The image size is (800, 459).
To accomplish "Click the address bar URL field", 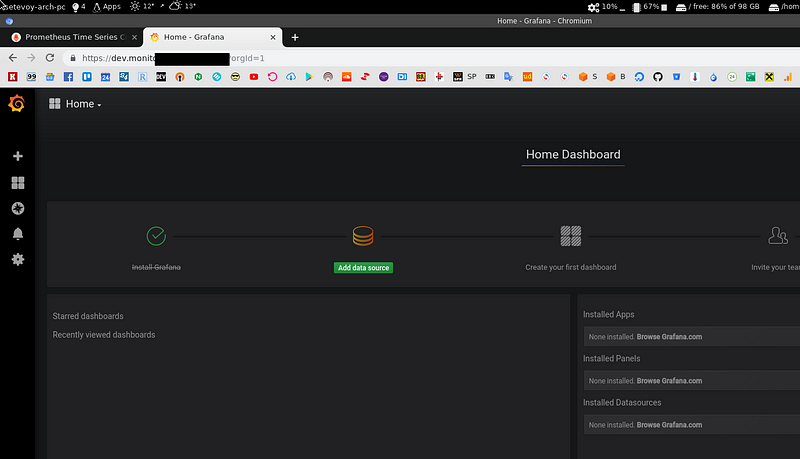I will tap(429, 58).
